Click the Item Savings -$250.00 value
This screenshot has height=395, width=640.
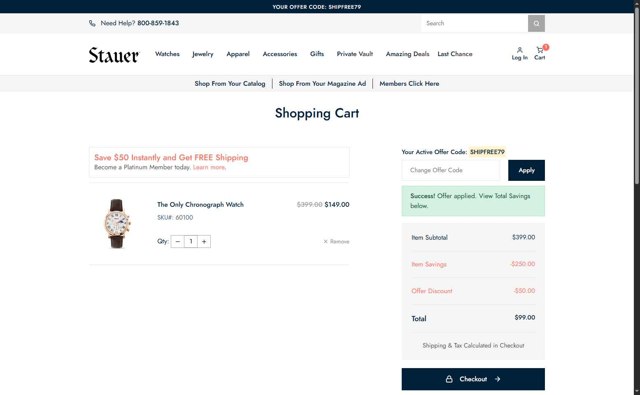(522, 264)
